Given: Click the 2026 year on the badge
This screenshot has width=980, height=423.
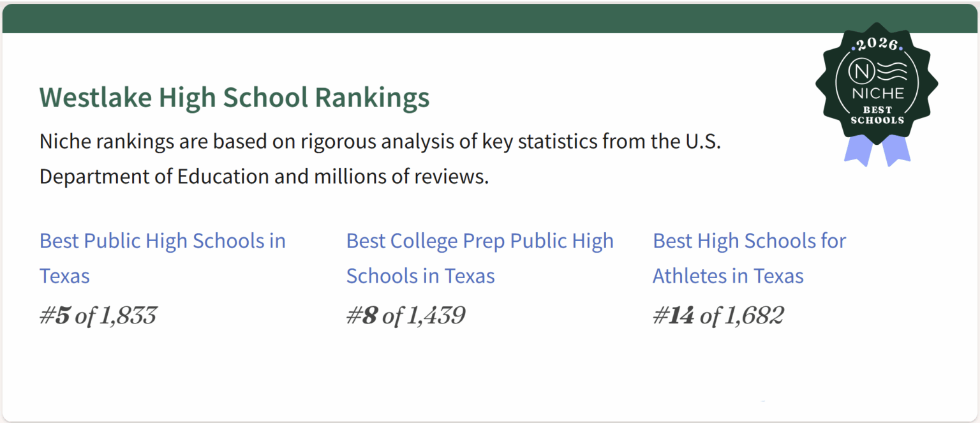Looking at the screenshot, I should coord(877,45).
